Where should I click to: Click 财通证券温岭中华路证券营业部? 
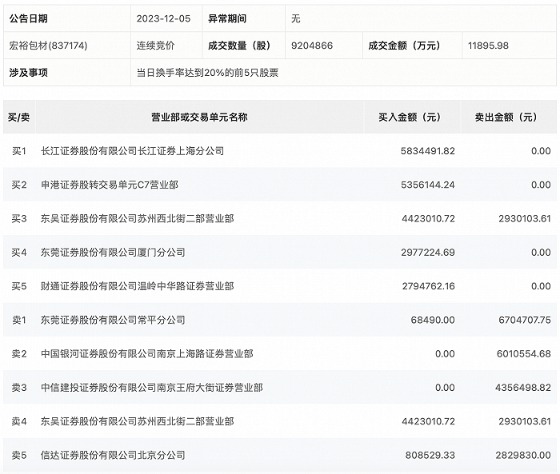point(137,286)
